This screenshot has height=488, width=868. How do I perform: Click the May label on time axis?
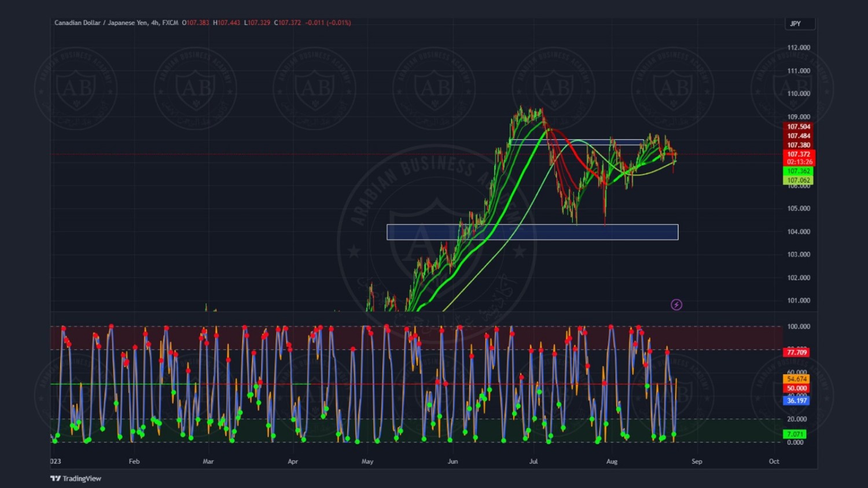(367, 461)
